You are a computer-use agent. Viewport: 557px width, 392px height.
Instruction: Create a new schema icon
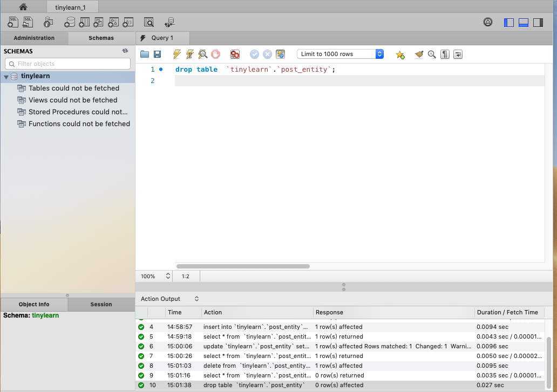(69, 22)
